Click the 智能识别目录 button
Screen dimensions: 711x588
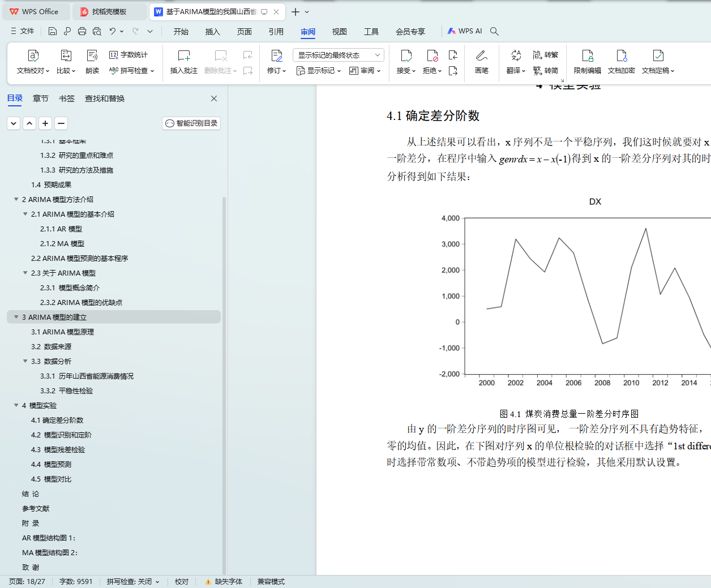pos(191,123)
